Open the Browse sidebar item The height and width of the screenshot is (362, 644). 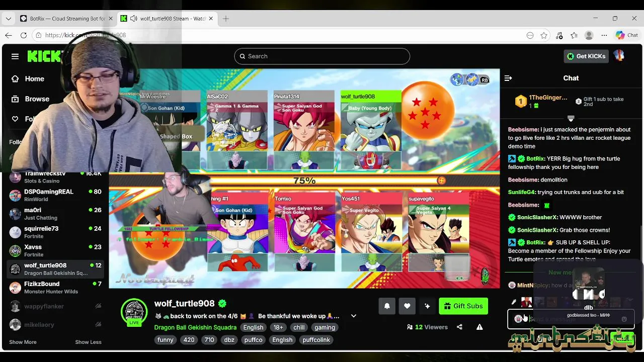[30, 99]
